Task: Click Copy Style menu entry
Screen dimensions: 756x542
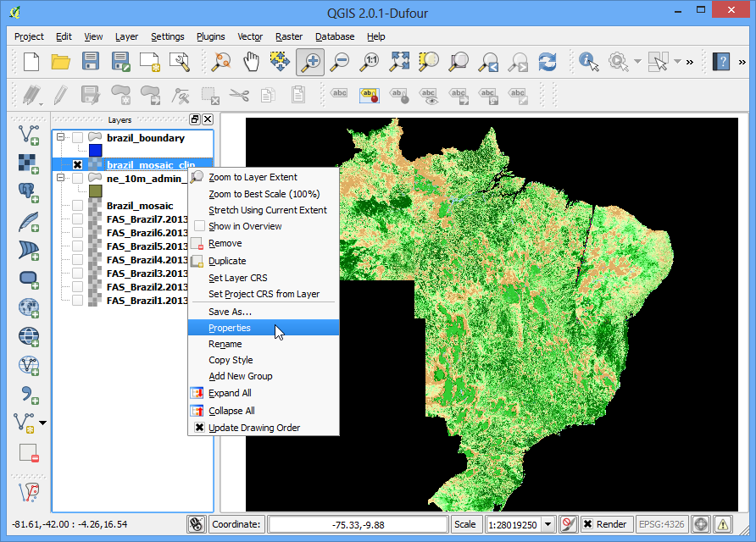Action: coord(264,360)
